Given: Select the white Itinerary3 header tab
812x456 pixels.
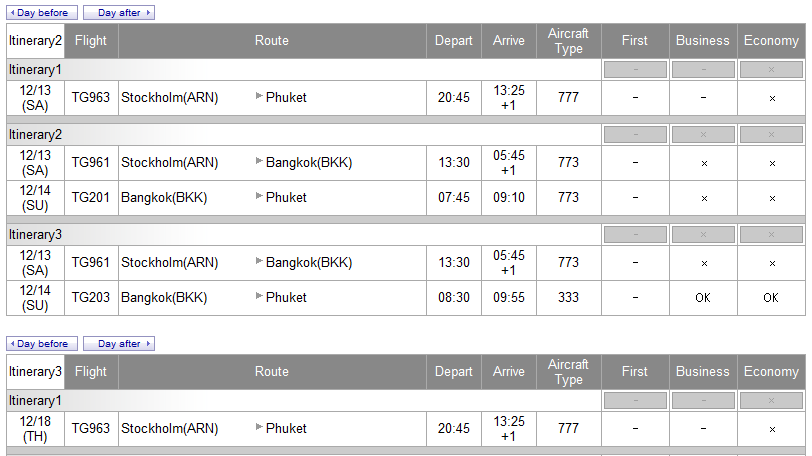Looking at the screenshot, I should point(35,372).
